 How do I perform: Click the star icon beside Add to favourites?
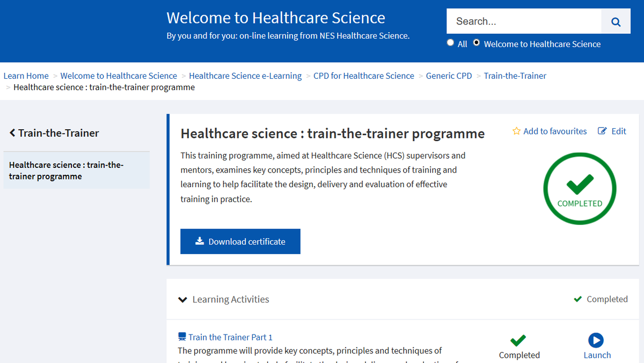pos(516,131)
